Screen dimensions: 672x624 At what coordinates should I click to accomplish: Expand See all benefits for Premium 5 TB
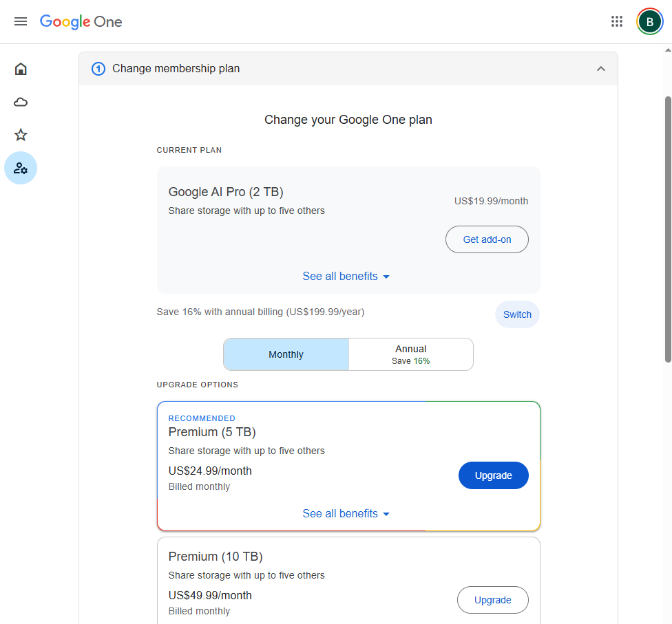pyautogui.click(x=346, y=514)
